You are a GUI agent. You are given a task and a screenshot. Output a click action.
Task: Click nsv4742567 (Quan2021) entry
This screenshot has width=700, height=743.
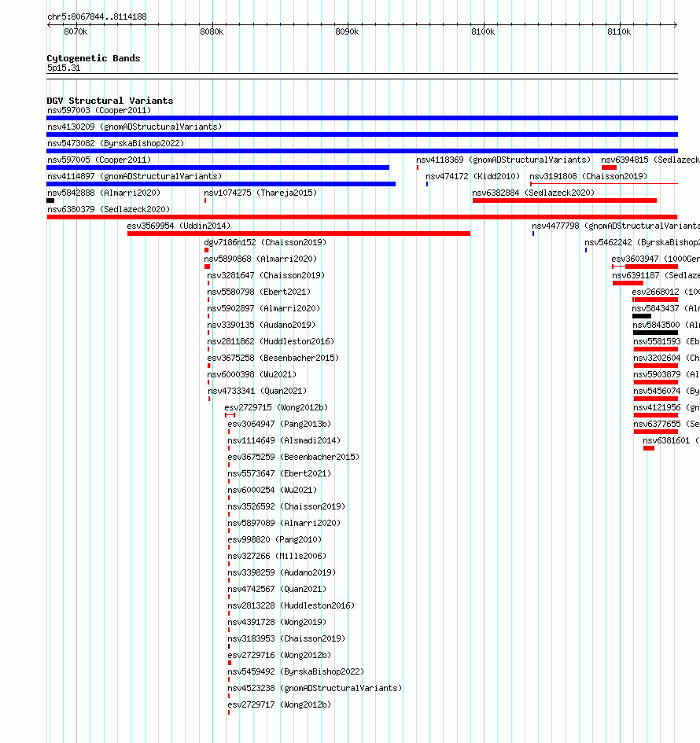tap(277, 590)
